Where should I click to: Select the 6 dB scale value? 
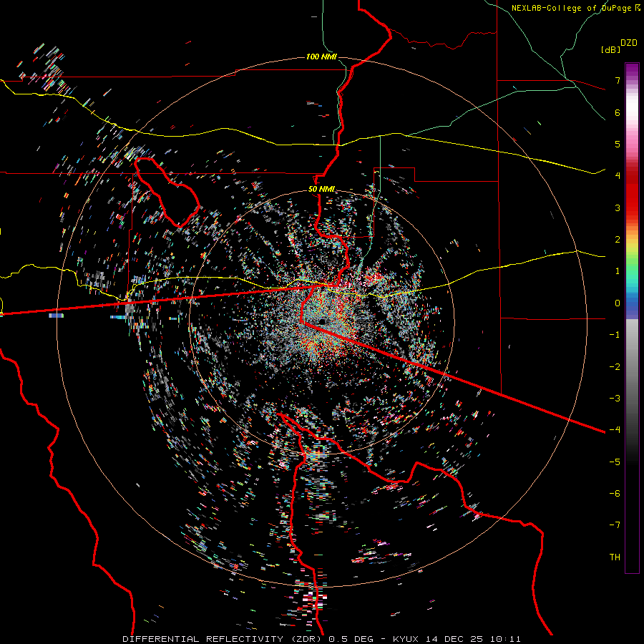(618, 112)
